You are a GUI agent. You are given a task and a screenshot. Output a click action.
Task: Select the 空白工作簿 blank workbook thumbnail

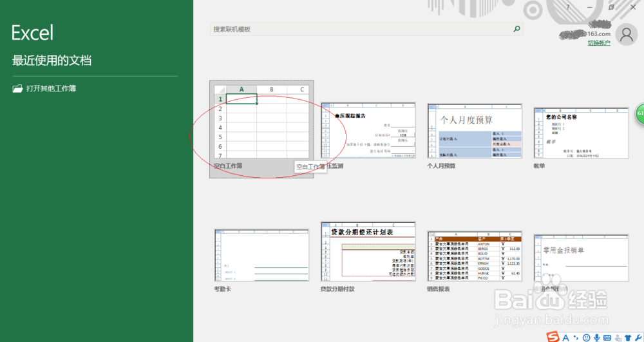pos(261,122)
